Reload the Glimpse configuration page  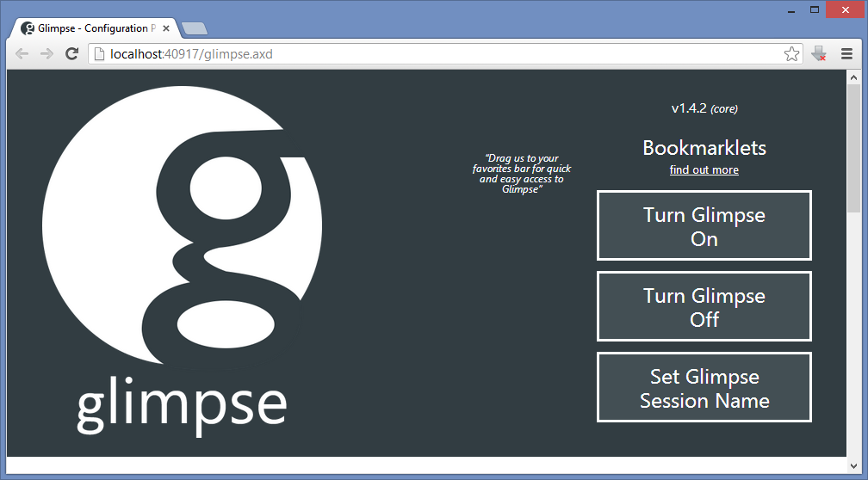click(x=71, y=53)
